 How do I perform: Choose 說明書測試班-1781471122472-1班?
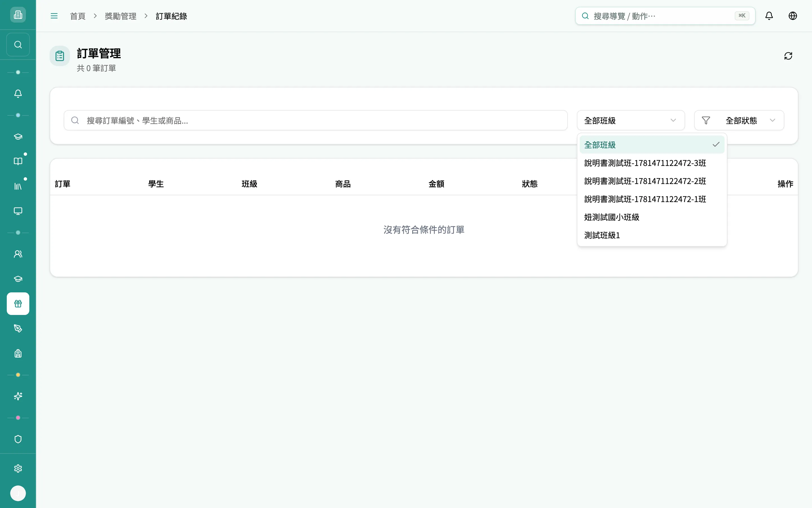[x=652, y=199]
